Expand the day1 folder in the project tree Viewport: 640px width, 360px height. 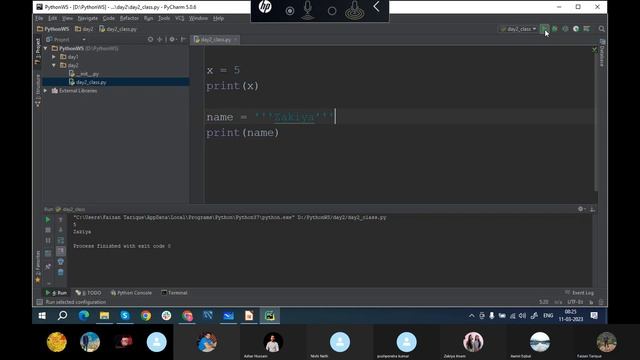pos(54,57)
